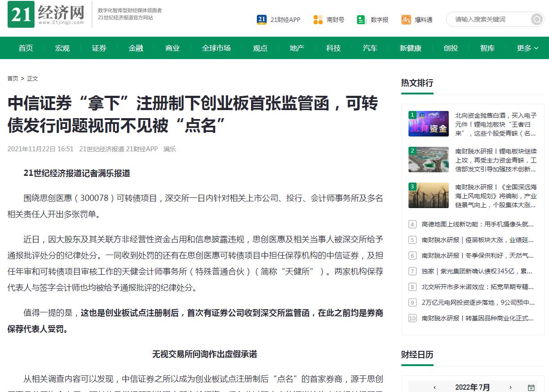Viewport: 549px width, 392px height.
Task: Open the 创投 navigation item
Action: click(x=451, y=48)
